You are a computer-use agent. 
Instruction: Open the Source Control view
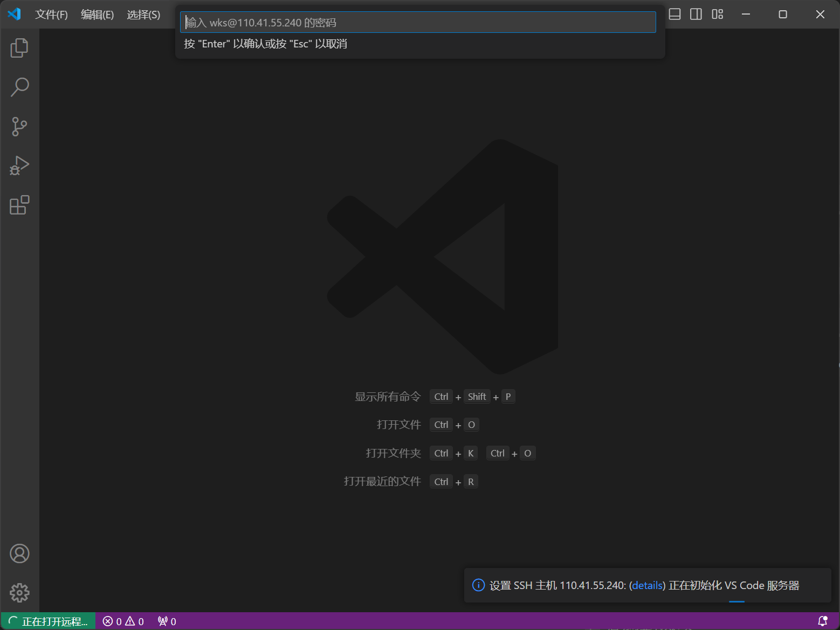(x=19, y=126)
